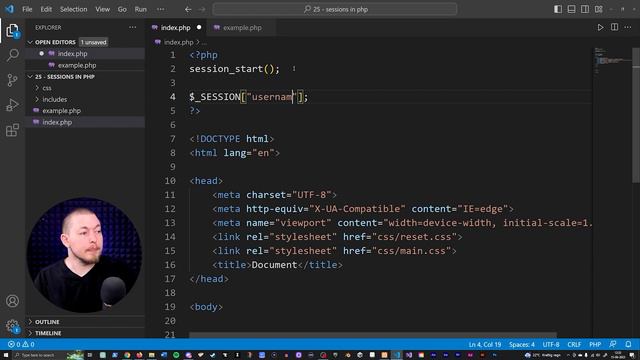Open the Run and Debug view
Viewport: 640px width, 360px height.
pyautogui.click(x=12, y=105)
